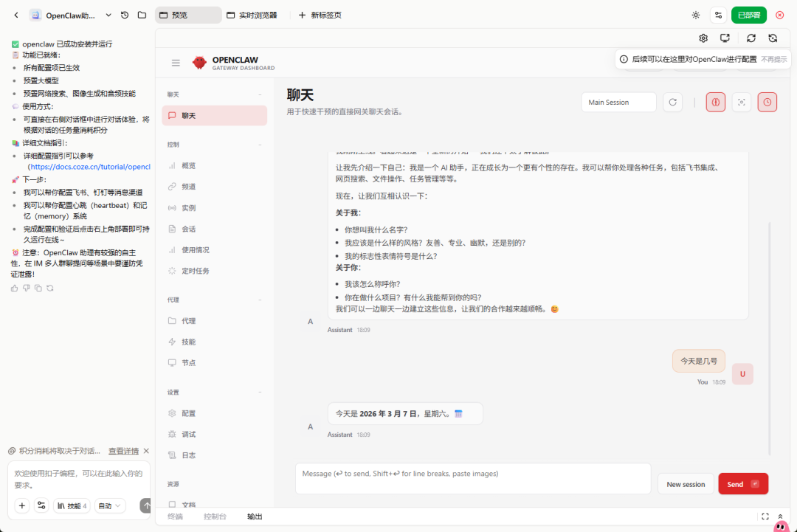Open the settings gear in dashboard top right
Screen dimensions: 797x532
703,38
